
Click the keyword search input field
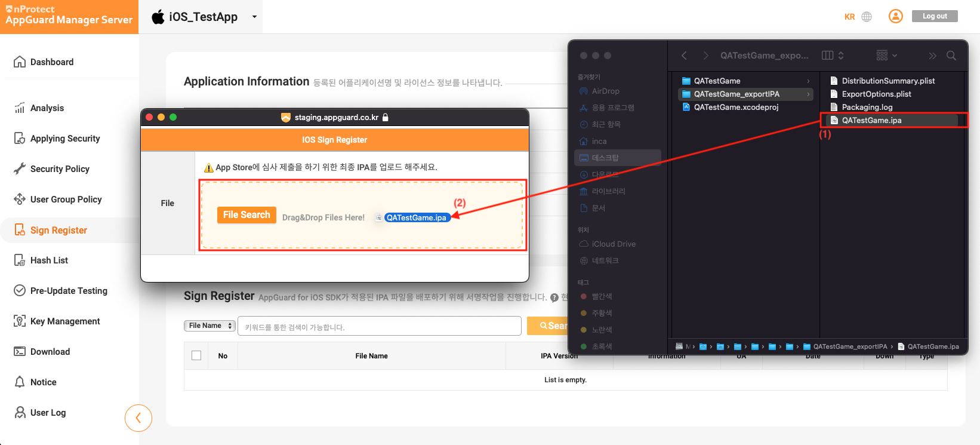pos(379,327)
